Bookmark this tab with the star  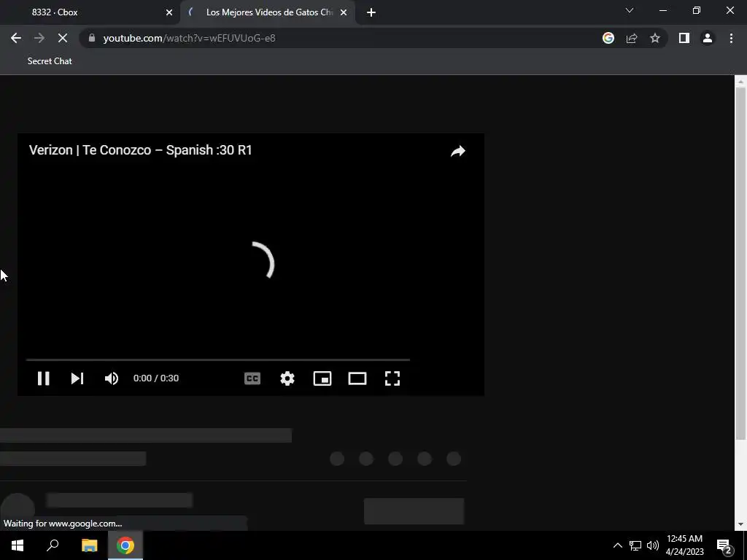655,38
